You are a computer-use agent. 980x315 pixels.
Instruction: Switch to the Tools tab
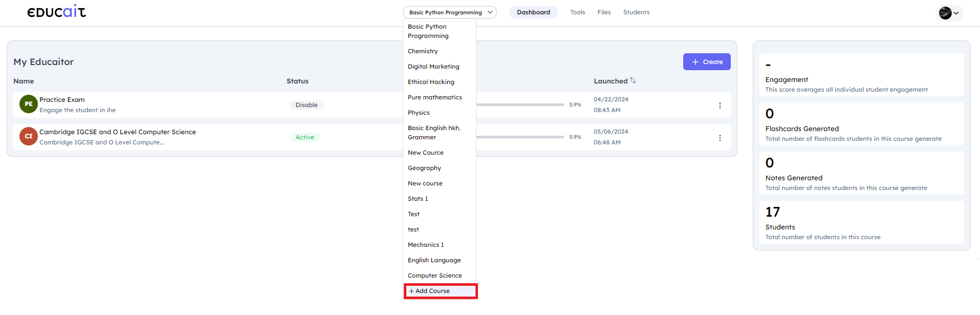[x=577, y=12]
